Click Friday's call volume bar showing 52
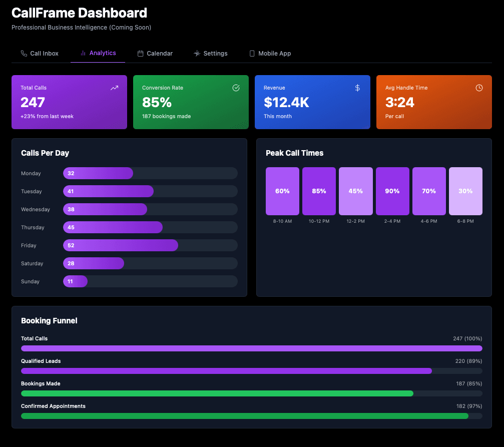Image resolution: width=504 pixels, height=447 pixels. coord(120,245)
